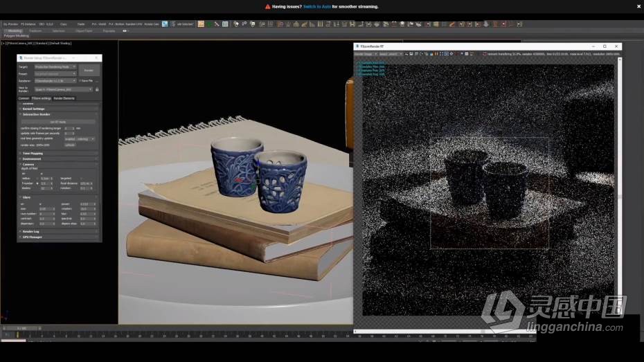Click the 'run RT mode' button
The image size is (644, 362).
point(58,122)
